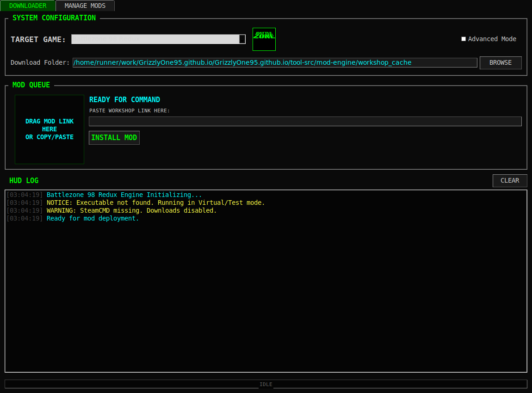Click the IDLE progress bar
Viewport: 532px width, 393px height.
[266, 384]
